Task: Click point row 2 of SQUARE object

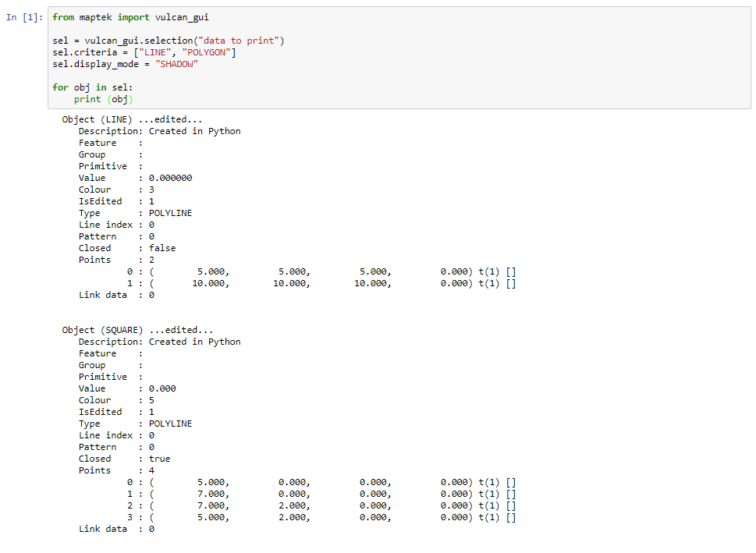Action: coord(321,505)
